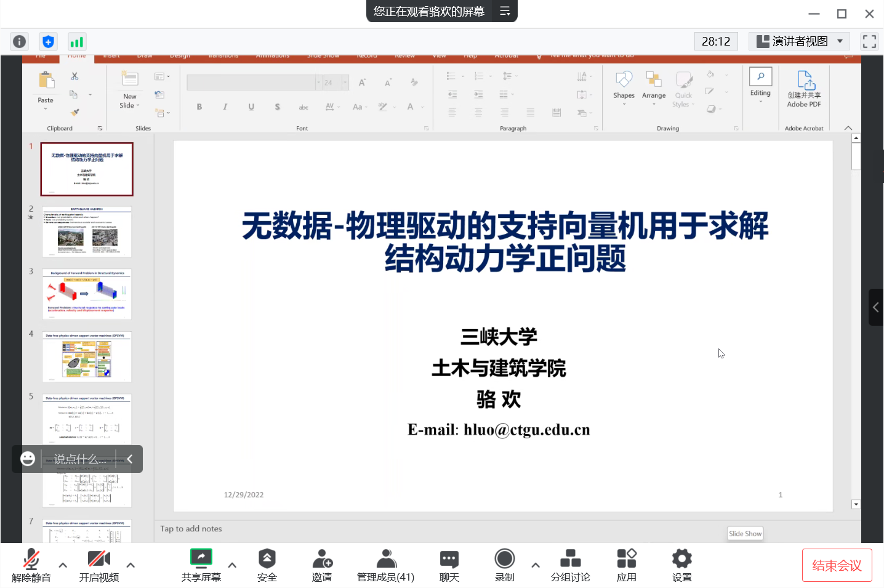Toggle Center text alignment
Screen dimensions: 884x588
coord(478,113)
